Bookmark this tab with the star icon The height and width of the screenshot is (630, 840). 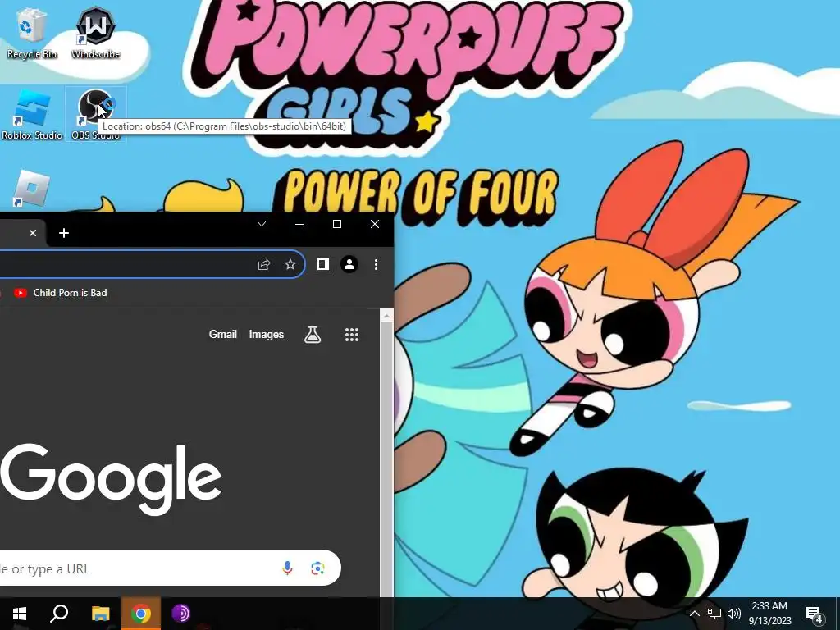[290, 265]
